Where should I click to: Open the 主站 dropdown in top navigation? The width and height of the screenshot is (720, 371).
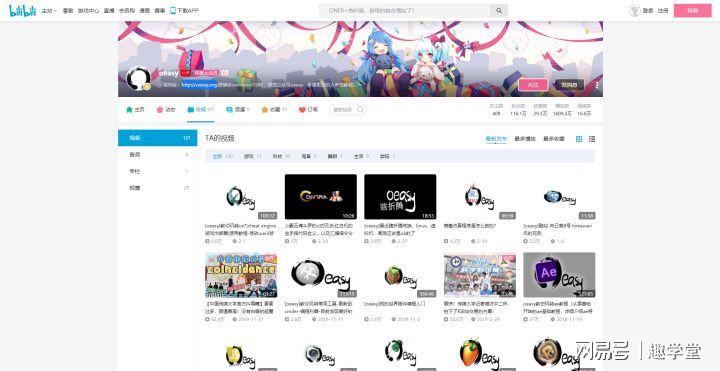click(49, 11)
